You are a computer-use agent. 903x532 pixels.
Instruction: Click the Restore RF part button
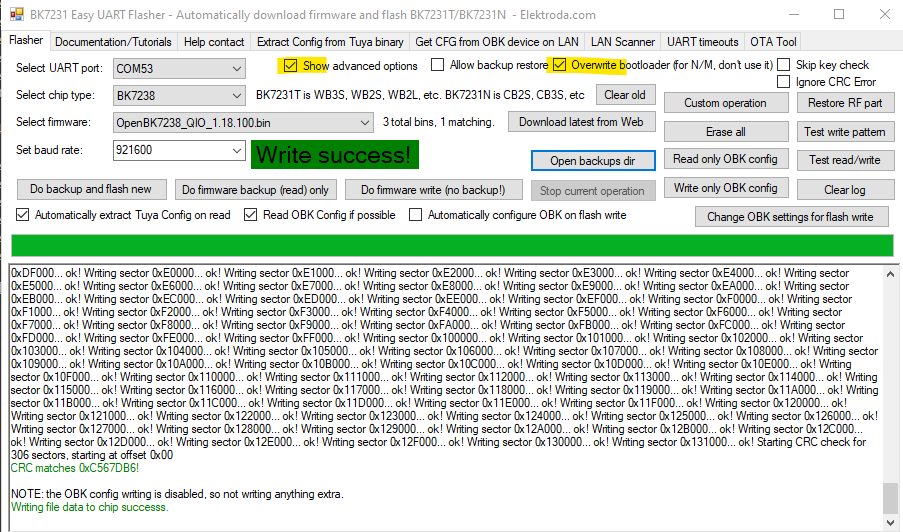(x=845, y=103)
